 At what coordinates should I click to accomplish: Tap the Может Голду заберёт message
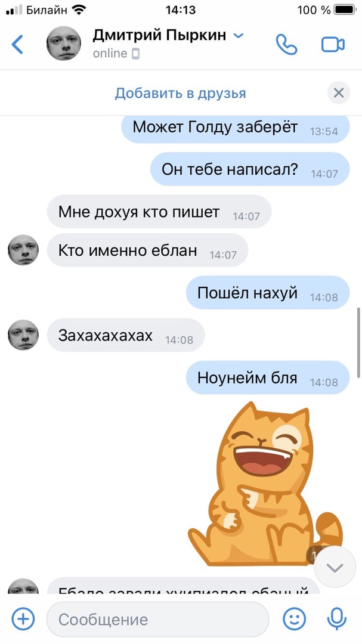click(x=236, y=128)
